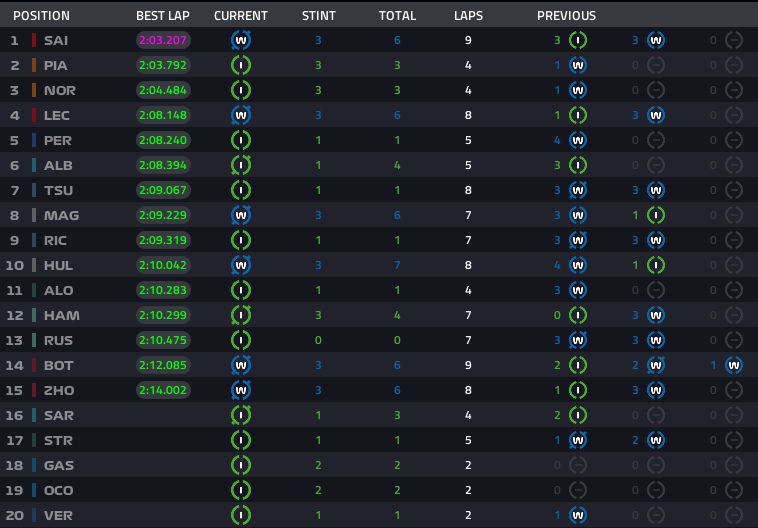Click MAG's second previous intermediate tyre icon
Image resolution: width=758 pixels, height=528 pixels.
coord(656,215)
